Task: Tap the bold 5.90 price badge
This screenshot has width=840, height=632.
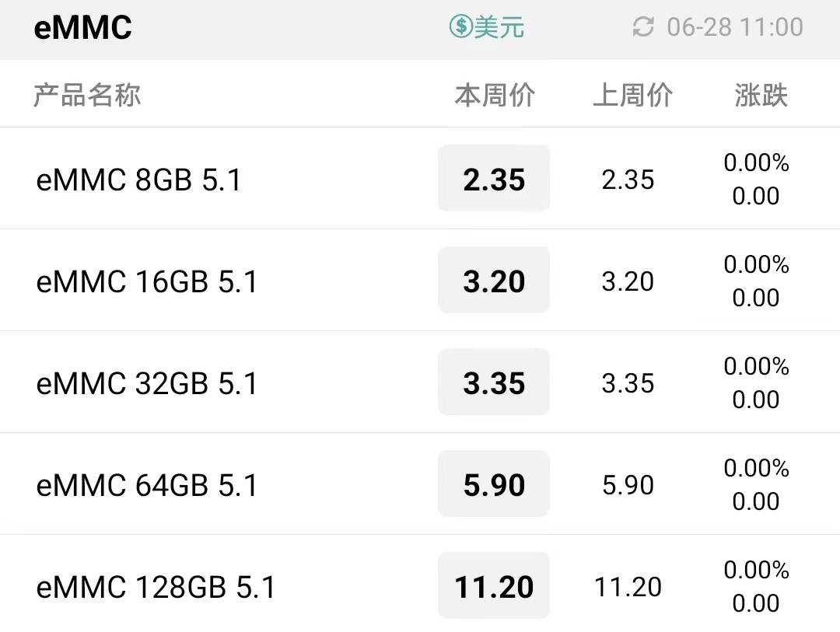Action: (x=494, y=484)
